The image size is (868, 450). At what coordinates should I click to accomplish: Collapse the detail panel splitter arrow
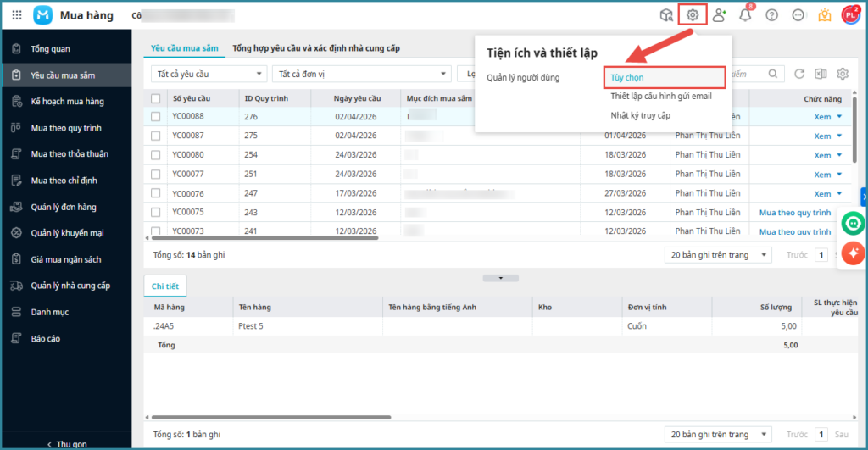500,278
